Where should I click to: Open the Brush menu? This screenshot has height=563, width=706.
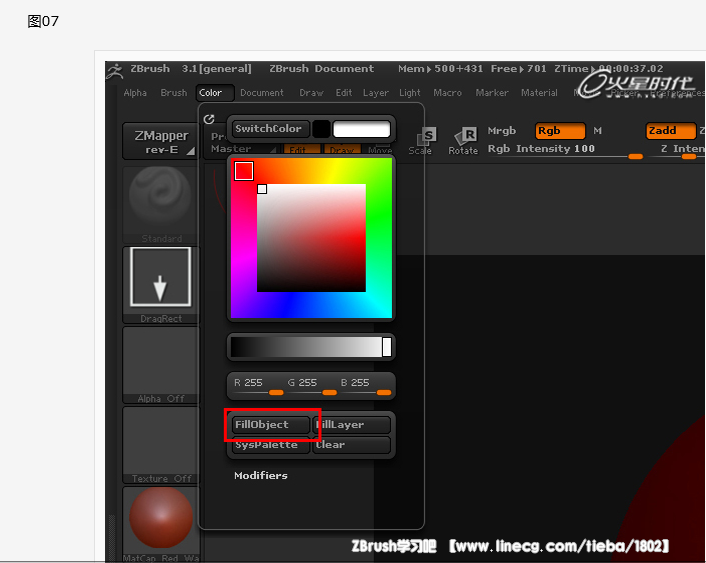[x=174, y=93]
